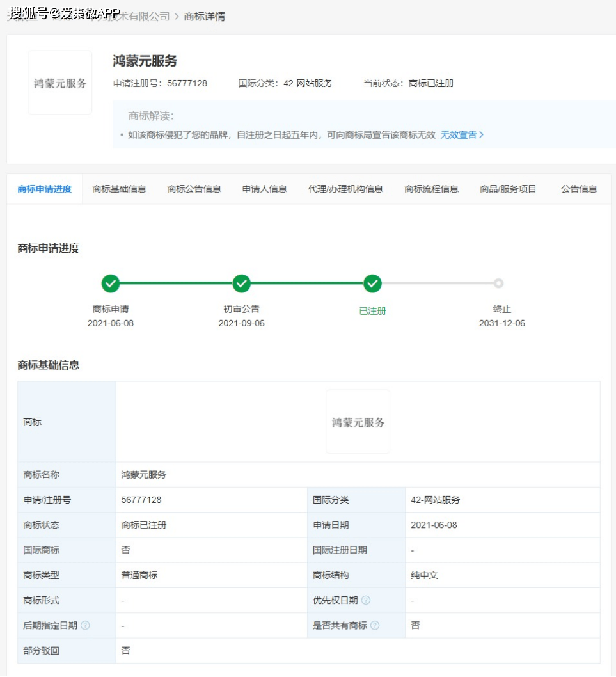Click the 商标形式 label cell
The width and height of the screenshot is (616, 677).
click(x=67, y=600)
